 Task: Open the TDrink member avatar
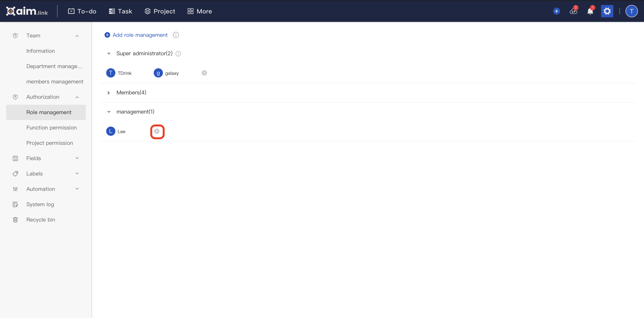pyautogui.click(x=111, y=73)
